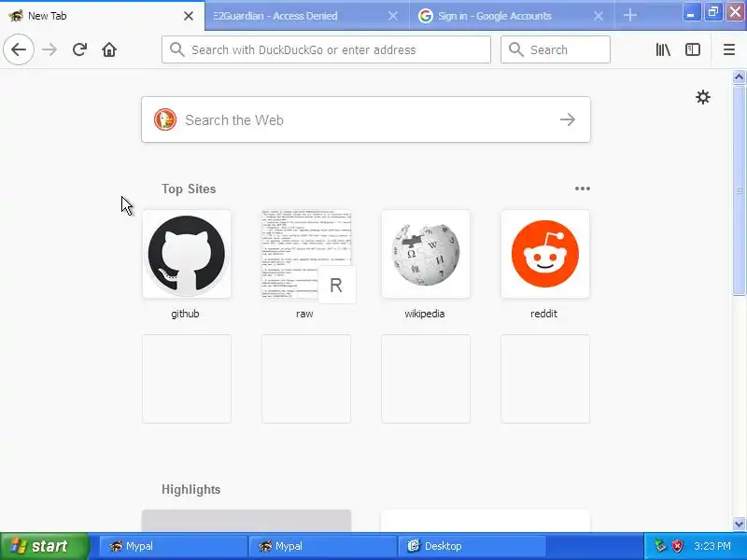Focus the DuckDuckGo address bar field
This screenshot has height=560, width=747.
pyautogui.click(x=326, y=49)
